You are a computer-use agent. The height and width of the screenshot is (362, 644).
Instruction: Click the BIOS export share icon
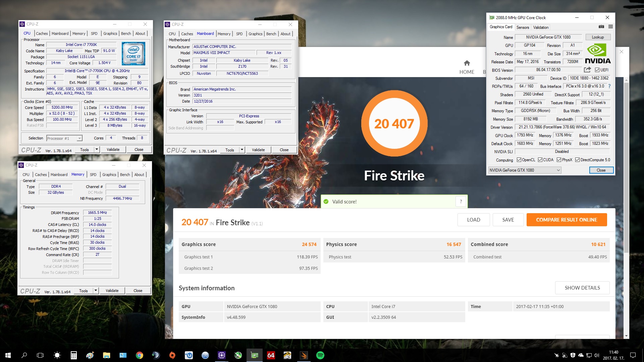tap(587, 70)
